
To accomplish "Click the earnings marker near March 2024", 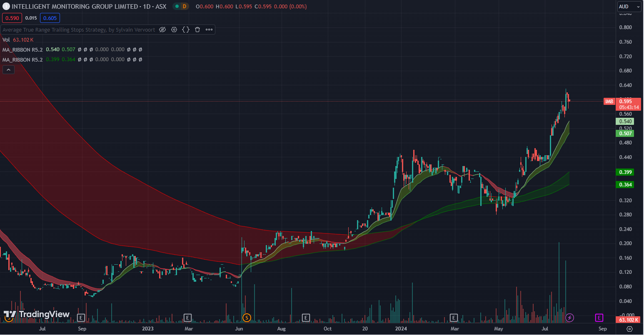I will point(454,318).
